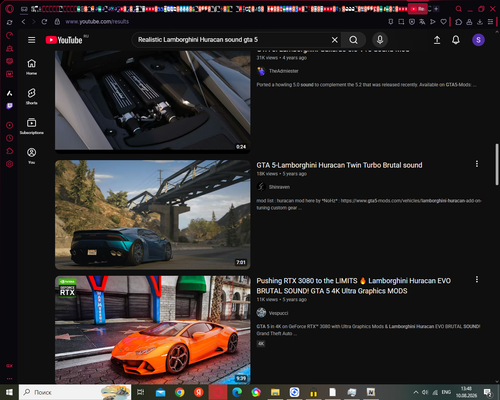Screen dimensions: 500x400
Task: Search tabs with red magnifier icon
Action: click(459, 9)
